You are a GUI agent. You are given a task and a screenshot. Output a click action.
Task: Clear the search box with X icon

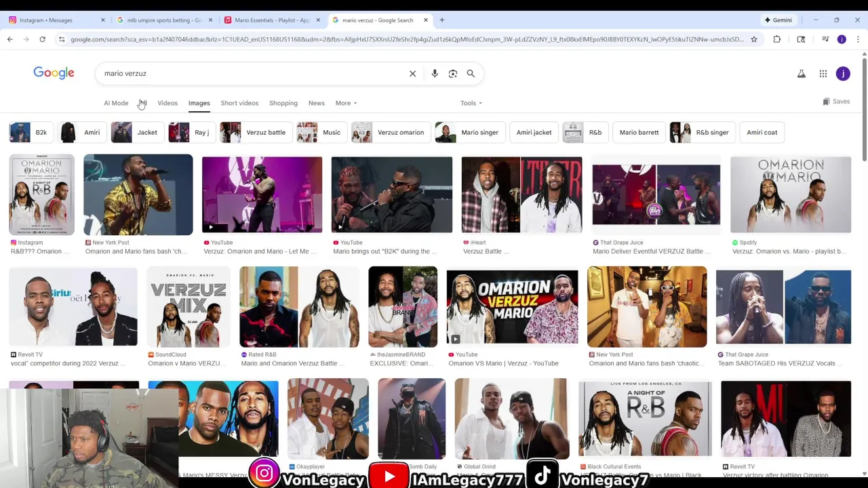[x=412, y=73]
